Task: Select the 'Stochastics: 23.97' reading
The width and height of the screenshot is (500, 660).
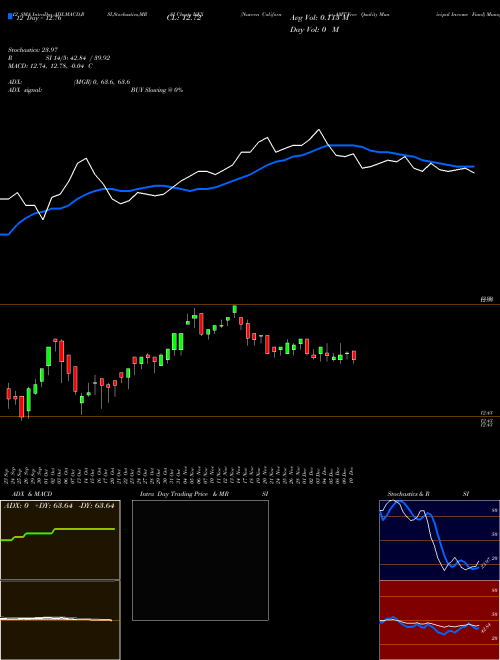Action: click(x=33, y=50)
